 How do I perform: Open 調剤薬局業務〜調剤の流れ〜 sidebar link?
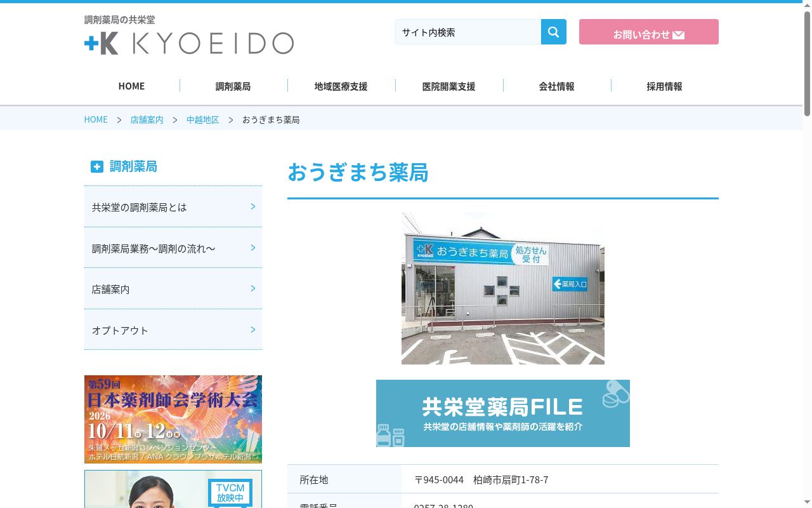pyautogui.click(x=173, y=248)
